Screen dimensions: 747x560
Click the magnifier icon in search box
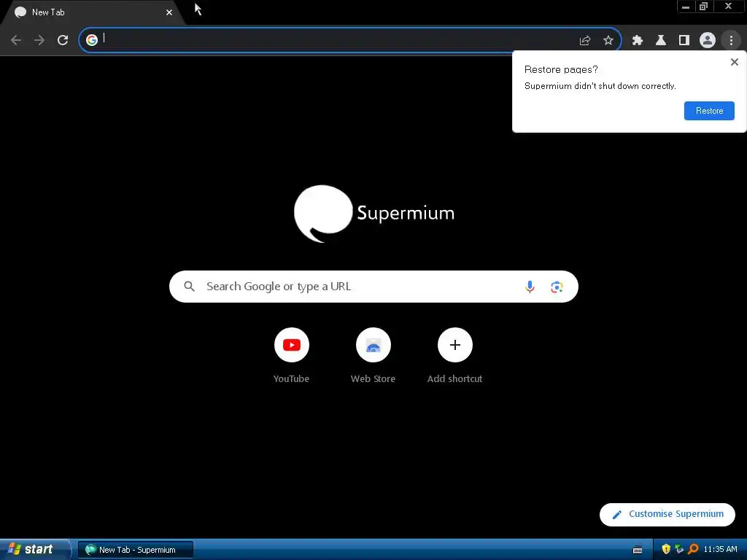(189, 286)
